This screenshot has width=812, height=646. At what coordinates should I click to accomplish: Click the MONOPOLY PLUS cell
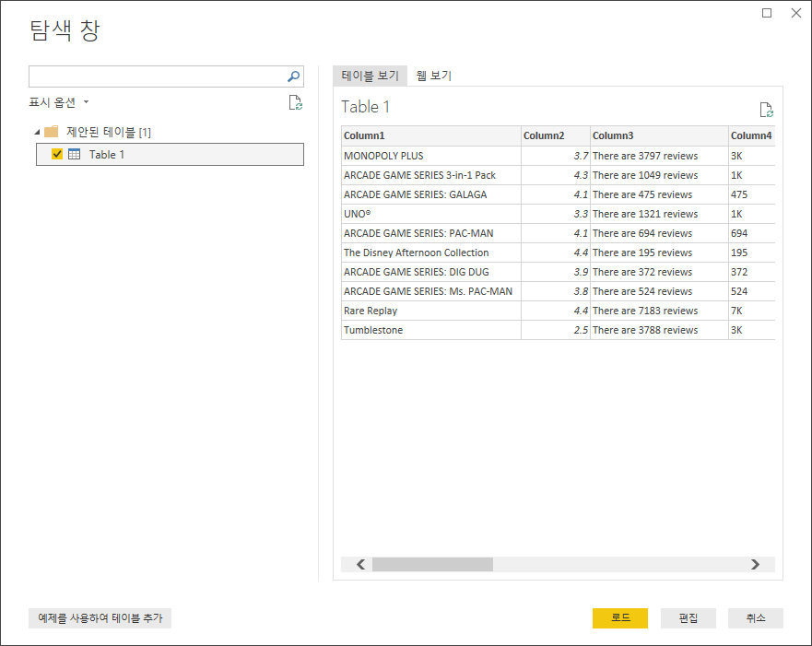(430, 156)
